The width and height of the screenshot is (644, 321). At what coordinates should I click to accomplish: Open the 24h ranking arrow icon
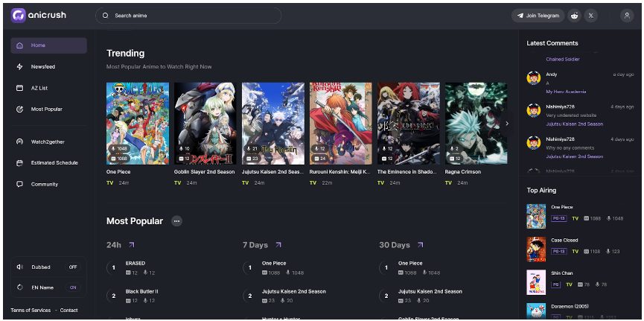[x=132, y=245]
